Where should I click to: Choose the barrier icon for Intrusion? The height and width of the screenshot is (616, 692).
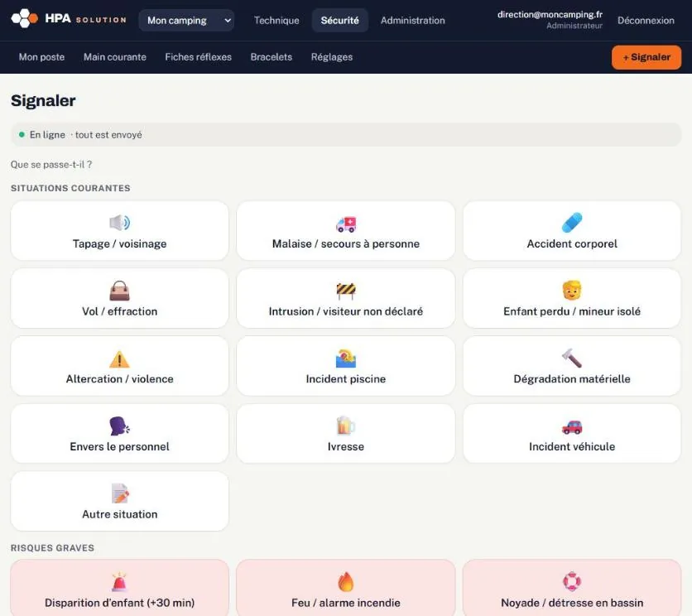346,291
